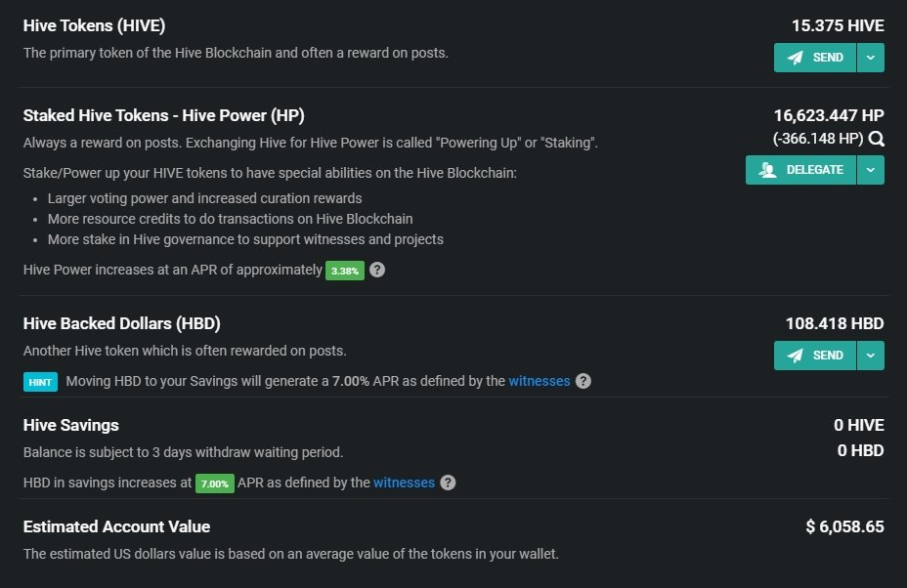Expand the dropdown next to HBD SEND
The width and height of the screenshot is (907, 588).
tap(871, 356)
